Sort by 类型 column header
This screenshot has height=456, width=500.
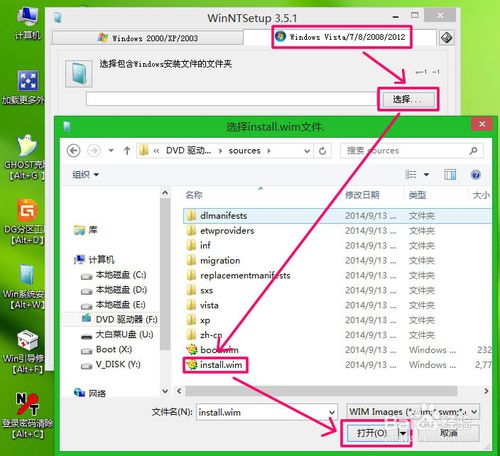[417, 195]
